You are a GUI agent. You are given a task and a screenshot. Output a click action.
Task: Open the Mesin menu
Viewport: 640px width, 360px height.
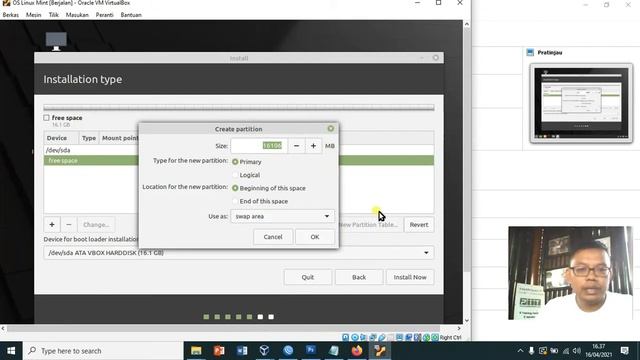33,15
